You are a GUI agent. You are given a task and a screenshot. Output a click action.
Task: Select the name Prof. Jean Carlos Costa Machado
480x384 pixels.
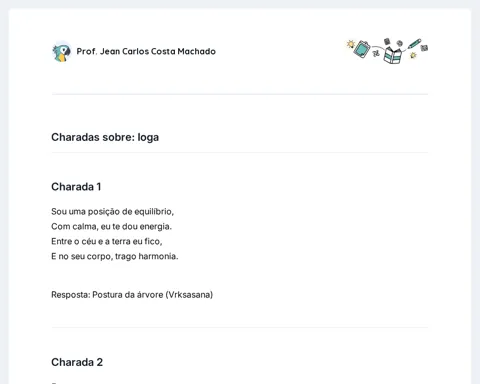point(146,51)
